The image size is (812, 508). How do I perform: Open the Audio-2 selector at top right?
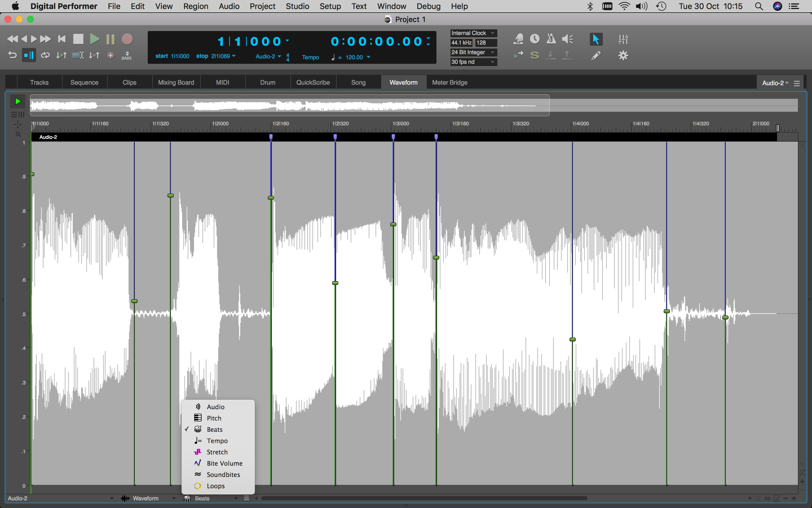tap(775, 83)
